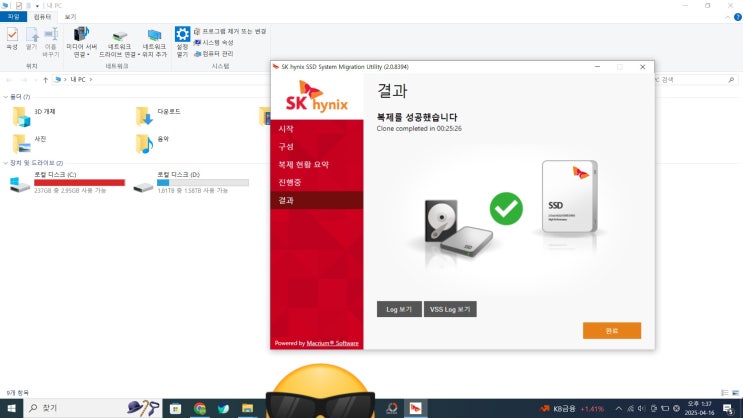
Task: Click 내 PC in the address bar
Action: 78,80
